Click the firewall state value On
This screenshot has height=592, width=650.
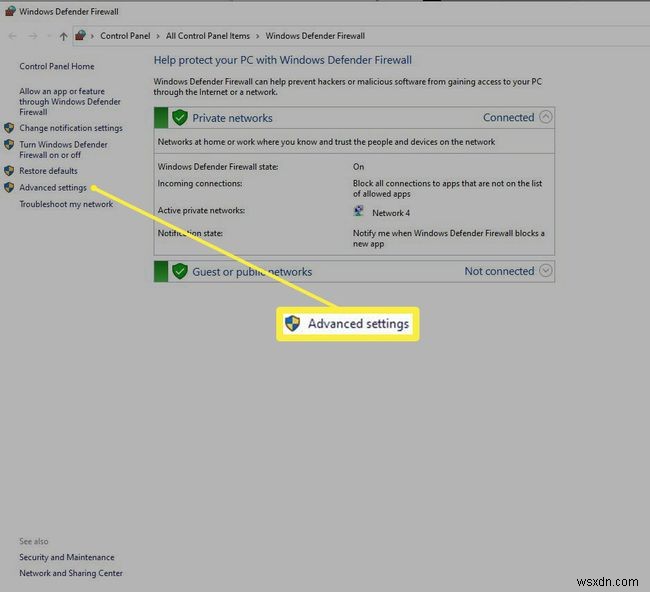coord(359,167)
